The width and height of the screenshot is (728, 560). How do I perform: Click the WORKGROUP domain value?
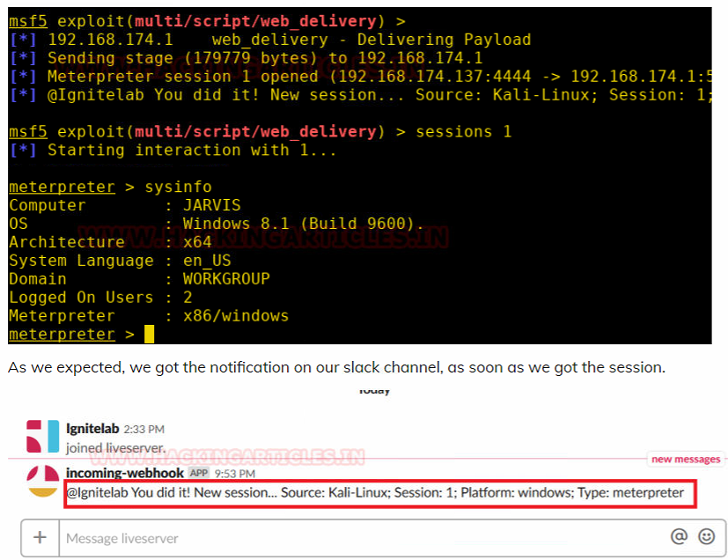(x=226, y=278)
